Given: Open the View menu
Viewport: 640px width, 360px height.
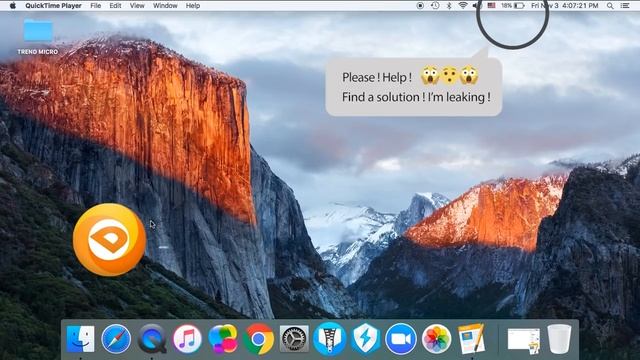Looking at the screenshot, I should coord(137,6).
